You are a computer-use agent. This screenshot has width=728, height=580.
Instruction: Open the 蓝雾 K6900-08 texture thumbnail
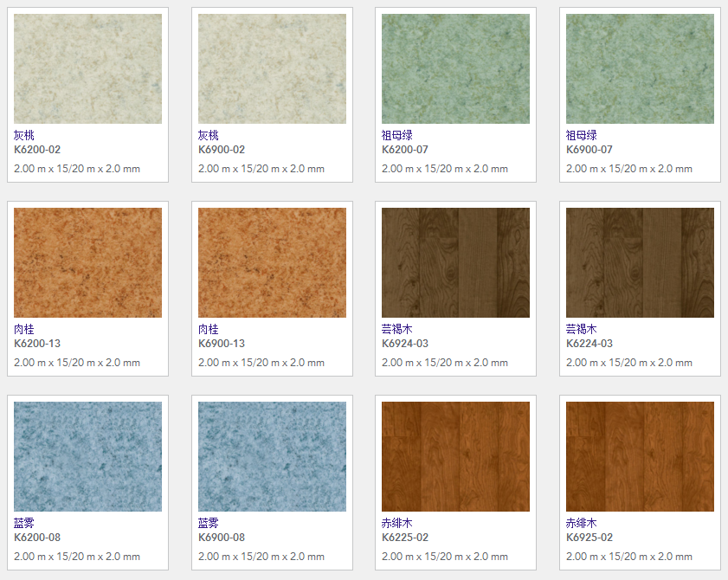coord(272,456)
